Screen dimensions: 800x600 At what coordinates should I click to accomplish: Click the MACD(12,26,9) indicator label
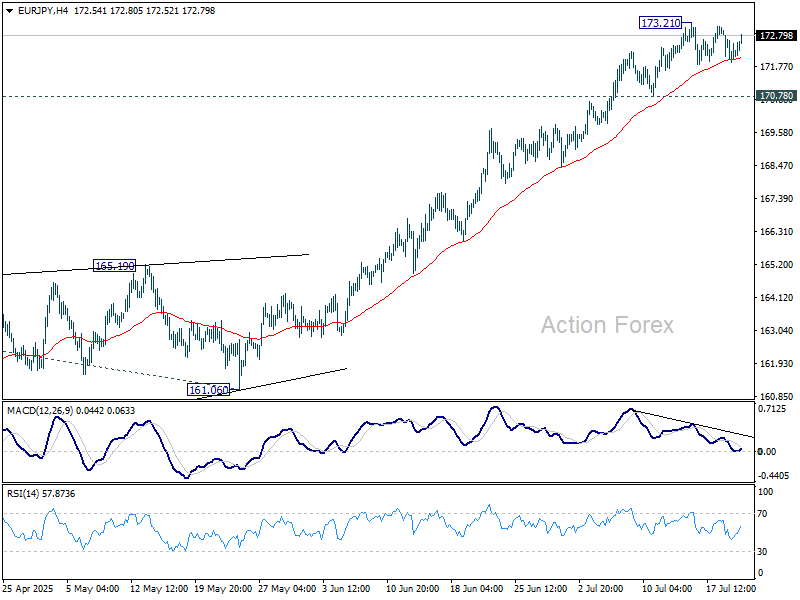pos(40,410)
